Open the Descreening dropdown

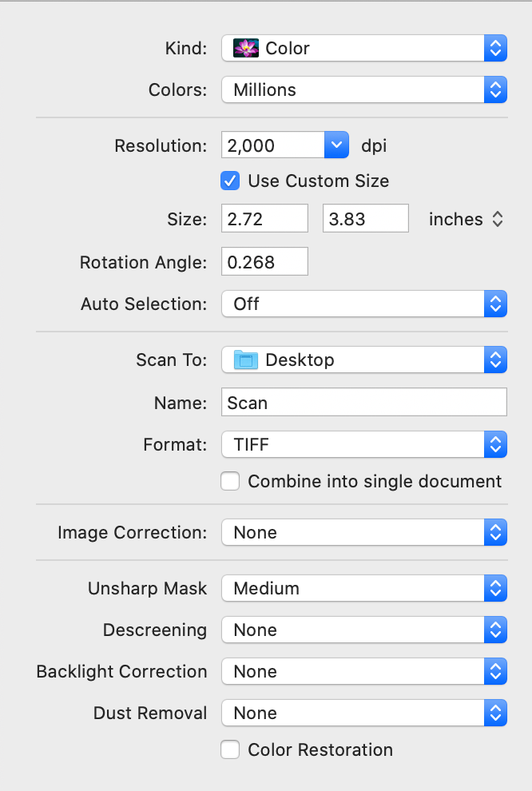pos(495,630)
